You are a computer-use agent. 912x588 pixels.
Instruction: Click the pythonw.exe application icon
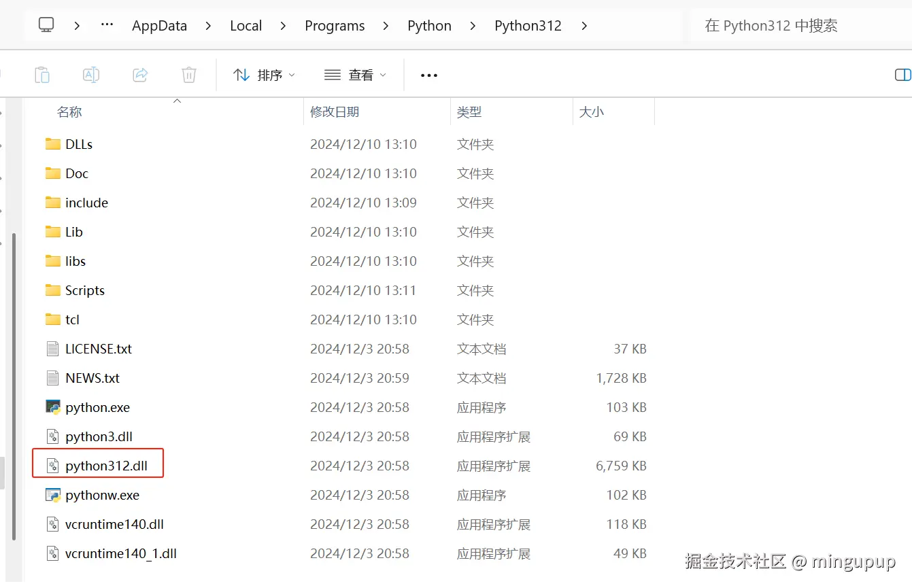pos(53,495)
